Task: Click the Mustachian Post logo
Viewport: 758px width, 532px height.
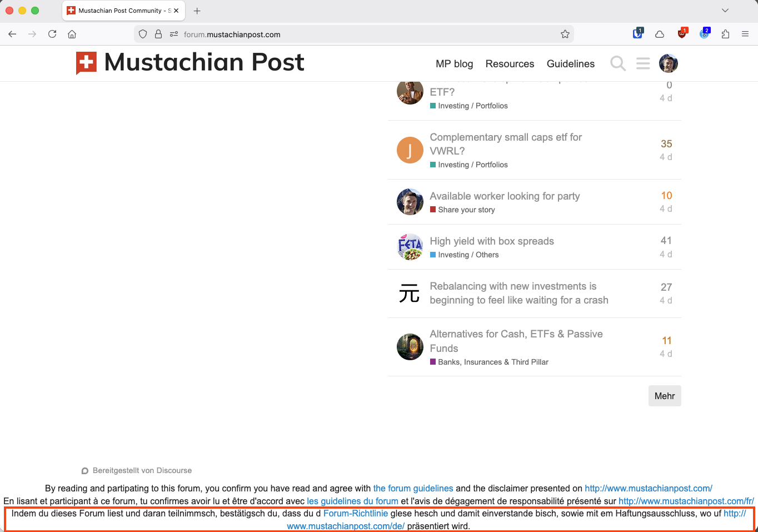Action: coord(190,62)
